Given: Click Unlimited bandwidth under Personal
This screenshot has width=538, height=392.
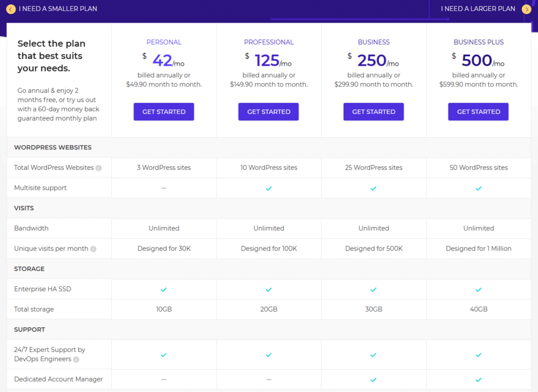Looking at the screenshot, I should pos(164,228).
